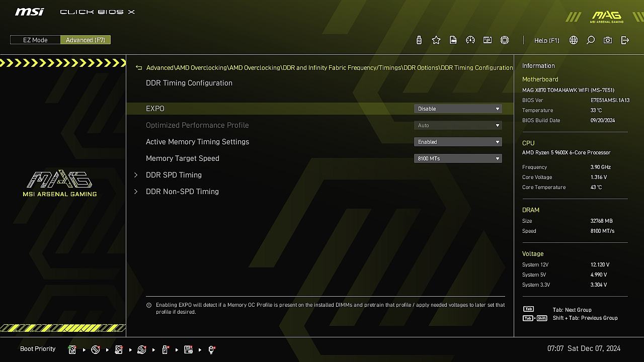Select the Advanced (F7) mode tab
Screen dimensions: 644x362
pyautogui.click(x=86, y=40)
